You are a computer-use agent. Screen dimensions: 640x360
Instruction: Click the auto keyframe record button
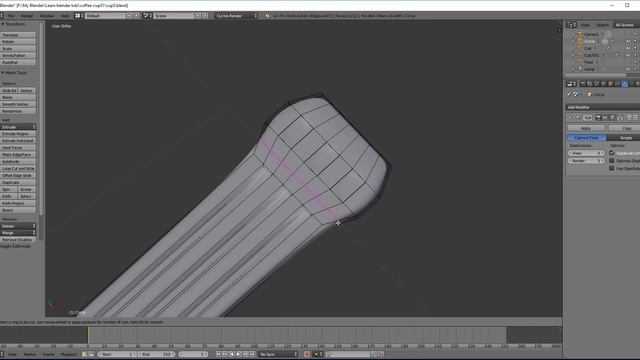(x=307, y=354)
